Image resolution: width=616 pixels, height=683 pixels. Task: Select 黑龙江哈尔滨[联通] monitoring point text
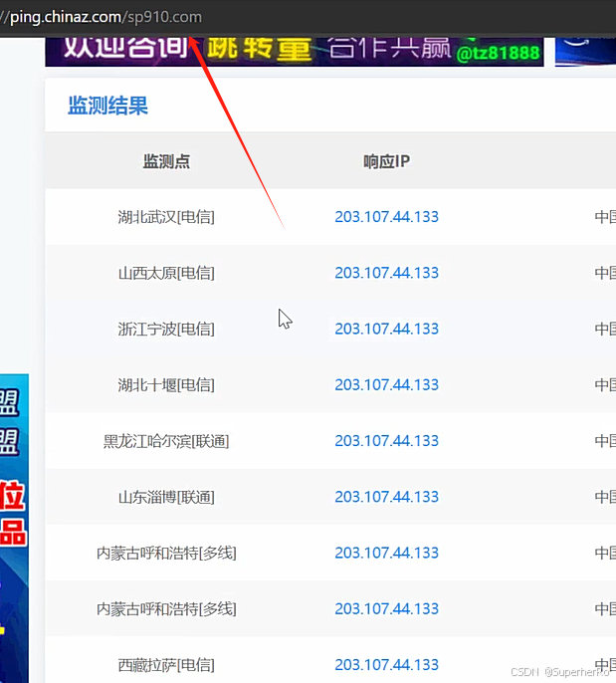[x=166, y=441]
